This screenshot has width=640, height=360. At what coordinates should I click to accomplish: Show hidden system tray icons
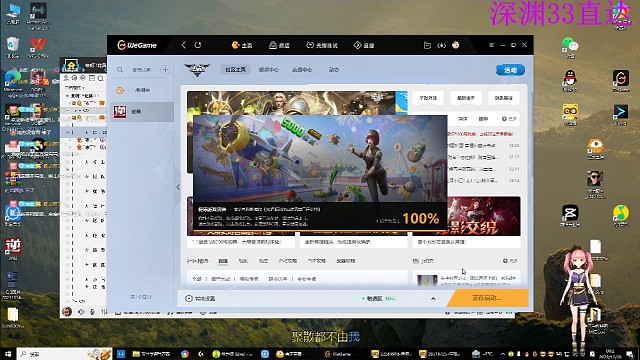pyautogui.click(x=503, y=354)
